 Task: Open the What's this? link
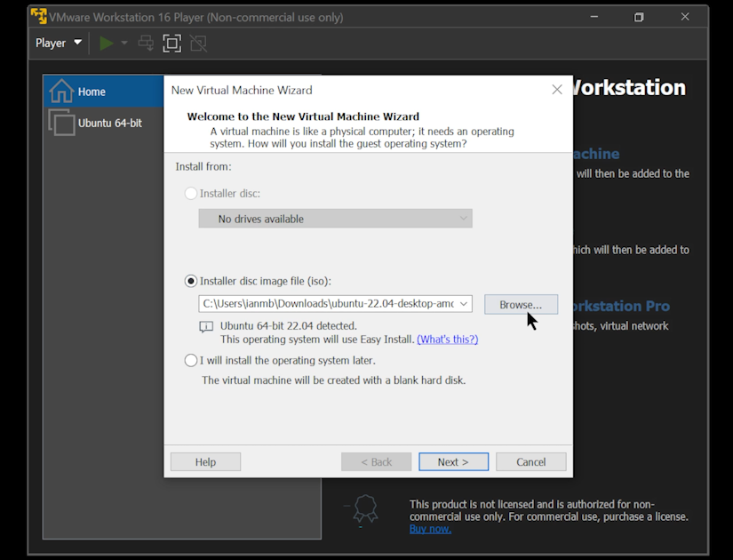447,338
